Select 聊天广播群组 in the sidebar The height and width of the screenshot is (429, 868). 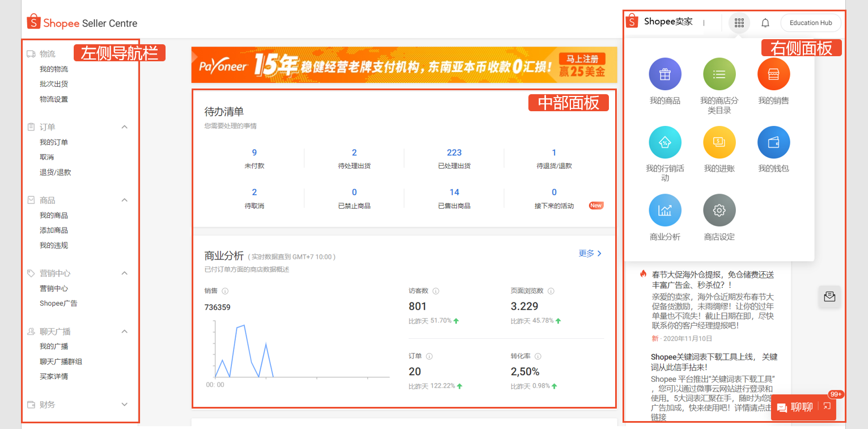pyautogui.click(x=61, y=362)
